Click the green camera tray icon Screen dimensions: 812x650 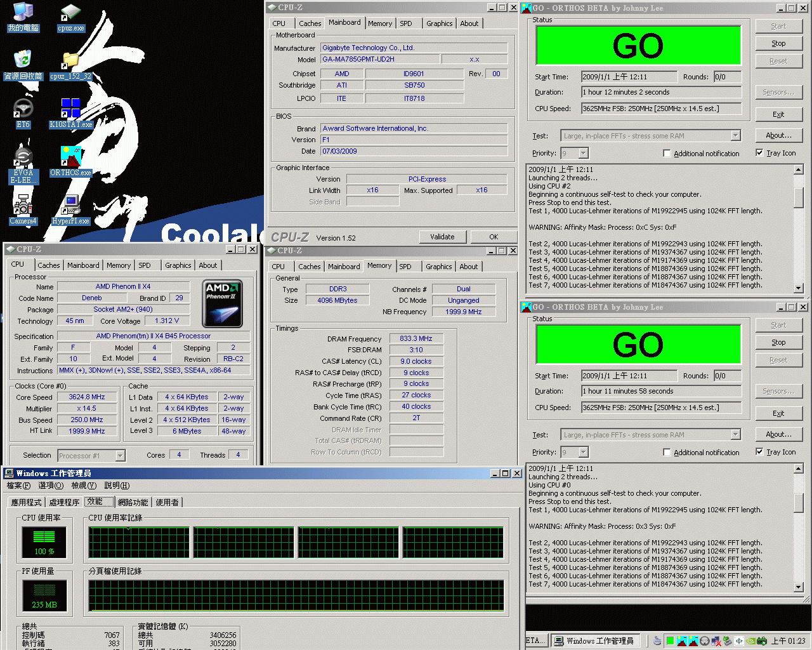762,640
